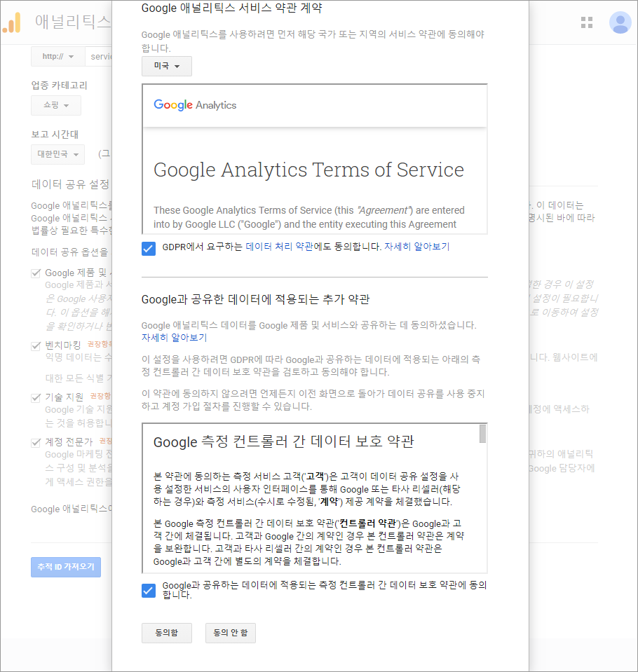Click the website URL input field
The width and height of the screenshot is (638, 672).
pos(99,57)
